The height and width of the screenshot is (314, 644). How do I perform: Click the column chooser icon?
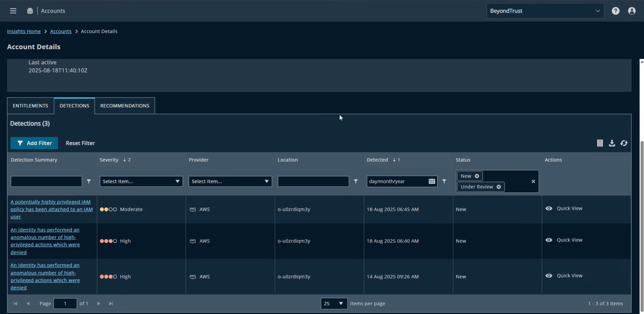click(x=600, y=143)
